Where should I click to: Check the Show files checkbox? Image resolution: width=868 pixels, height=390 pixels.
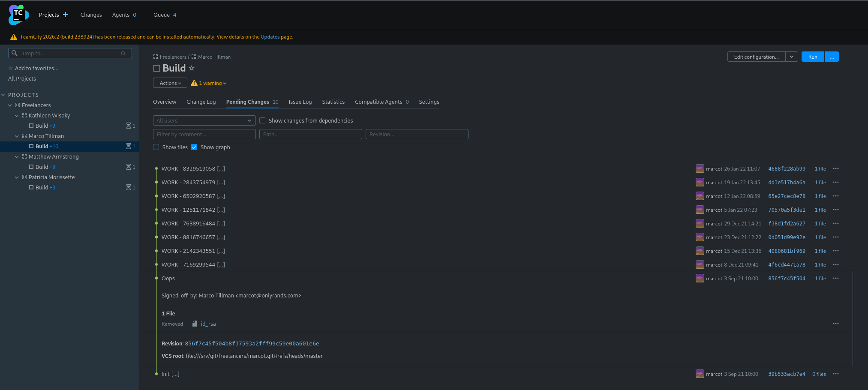156,147
